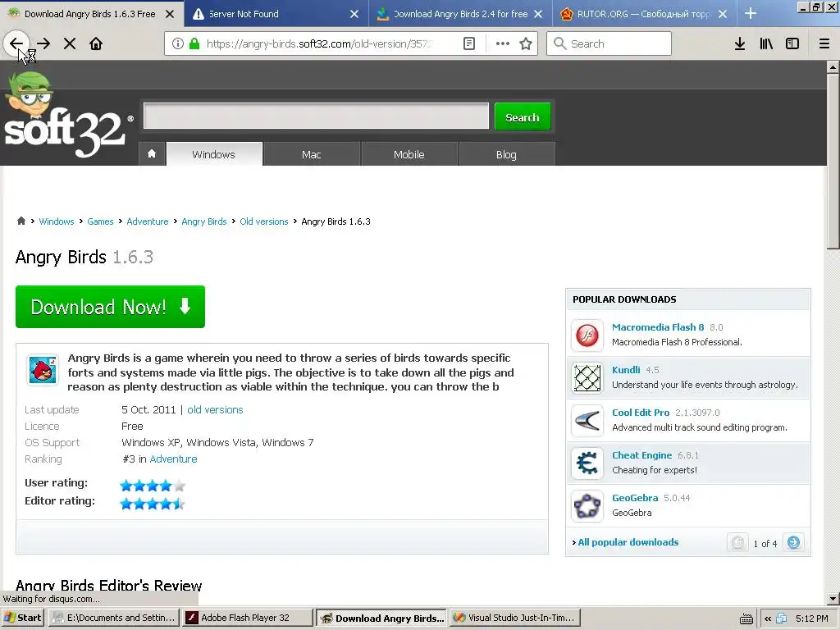
Task: Click the Macromedia Flash 8 icon
Action: click(587, 336)
